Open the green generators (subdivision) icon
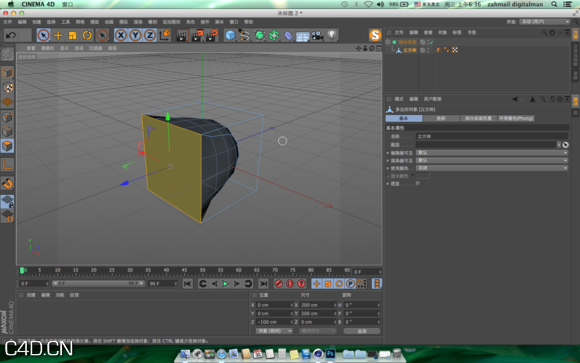This screenshot has height=363, width=580. 259,36
